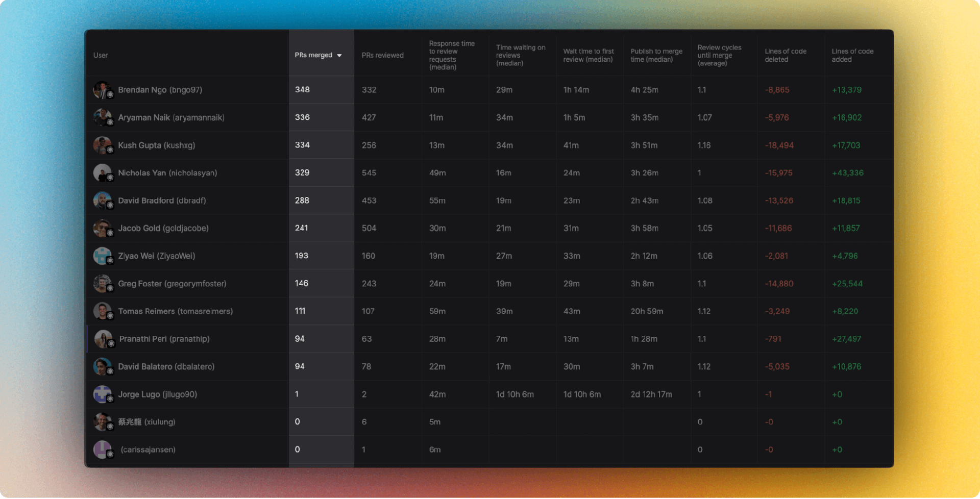The width and height of the screenshot is (980, 499).
Task: Click Kush Gupta's avatar picture
Action: pyautogui.click(x=103, y=145)
